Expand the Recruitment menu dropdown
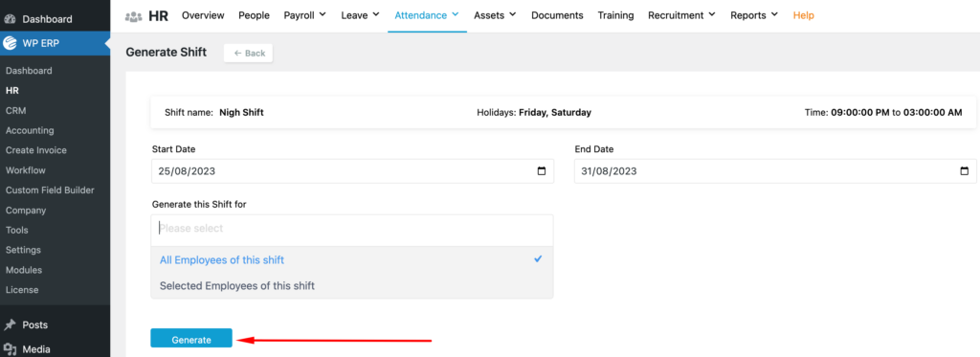The height and width of the screenshot is (357, 980). (x=712, y=14)
